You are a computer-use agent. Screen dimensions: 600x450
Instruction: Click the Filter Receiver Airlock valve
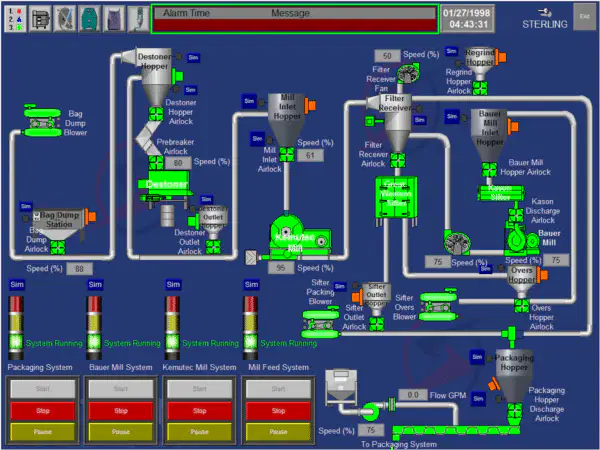pos(398,160)
